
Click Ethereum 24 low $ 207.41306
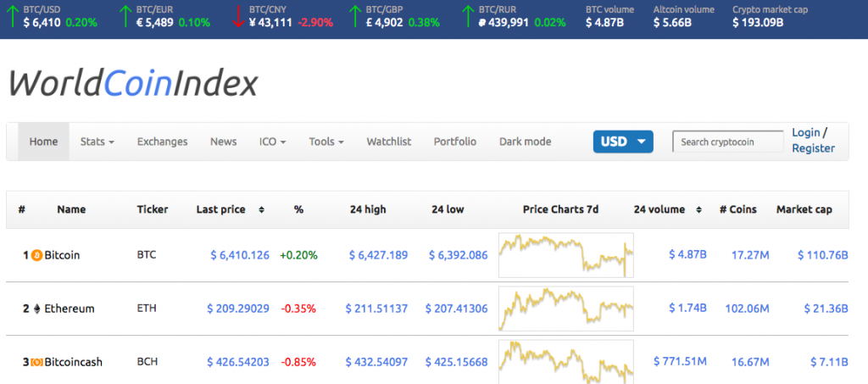click(x=457, y=309)
